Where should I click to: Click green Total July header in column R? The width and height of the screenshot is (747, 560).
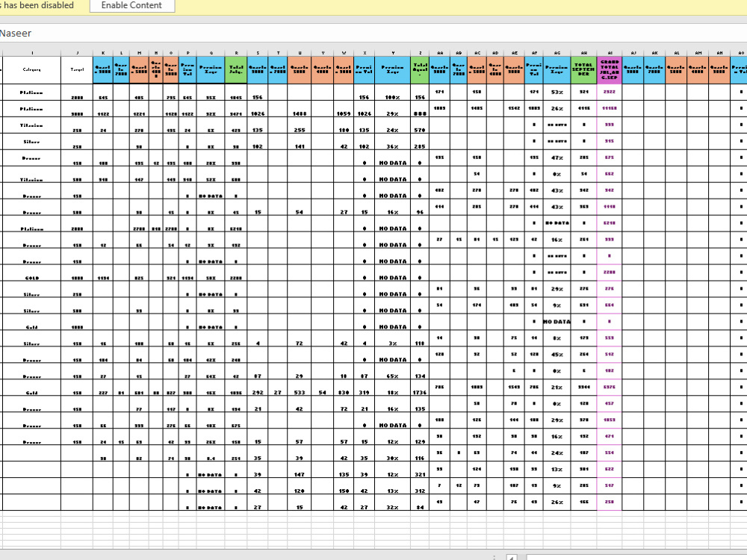click(236, 70)
